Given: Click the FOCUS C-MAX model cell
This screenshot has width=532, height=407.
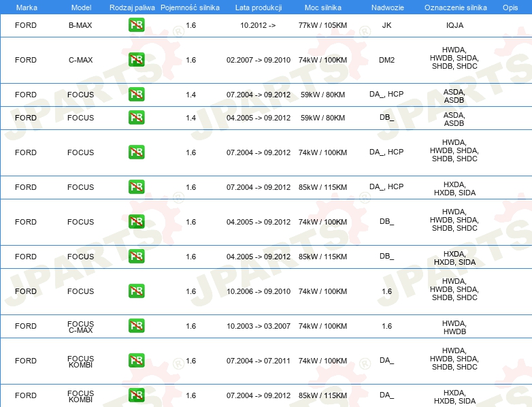Looking at the screenshot, I should tap(80, 327).
